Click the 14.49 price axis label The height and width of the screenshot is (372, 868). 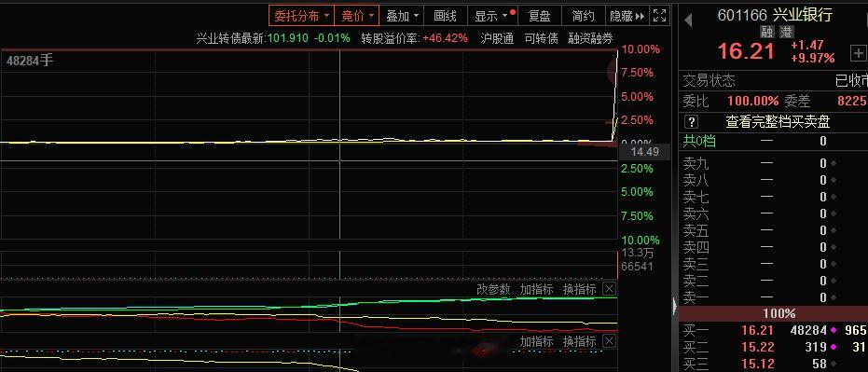coord(645,151)
